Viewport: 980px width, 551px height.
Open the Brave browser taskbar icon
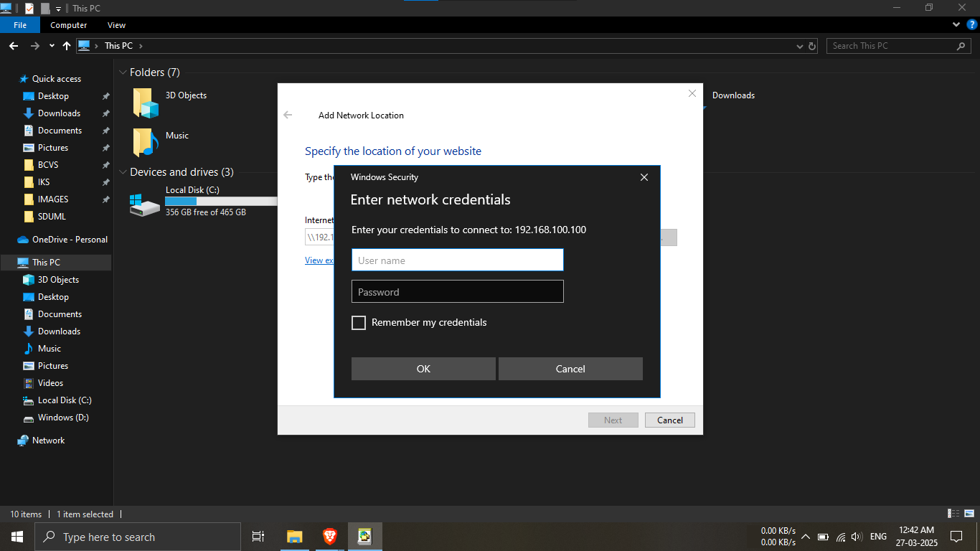pyautogui.click(x=329, y=536)
